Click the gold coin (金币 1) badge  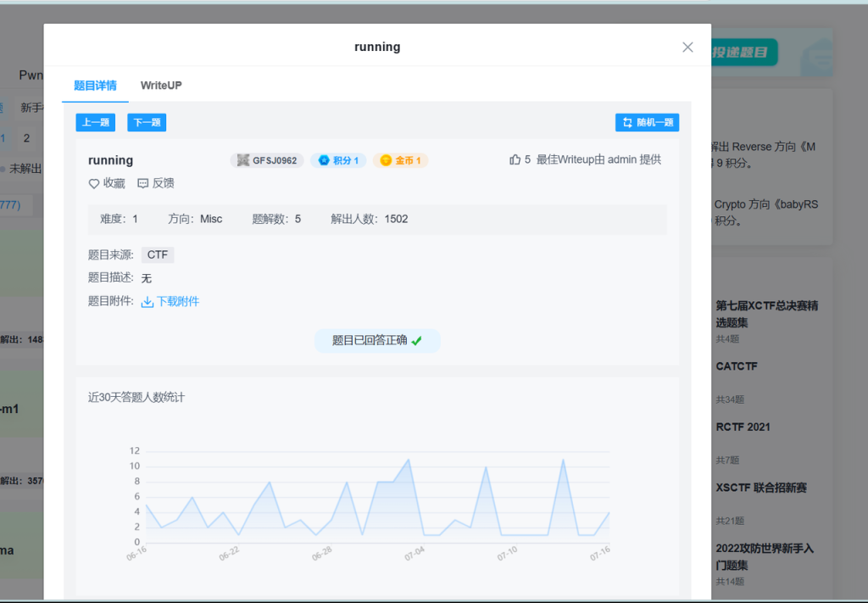400,160
